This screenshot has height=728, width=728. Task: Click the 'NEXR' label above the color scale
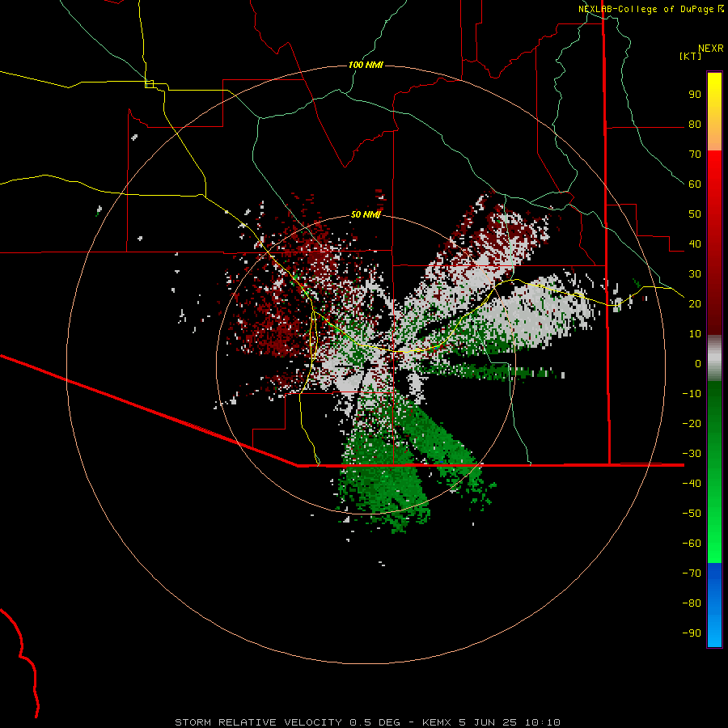click(711, 49)
